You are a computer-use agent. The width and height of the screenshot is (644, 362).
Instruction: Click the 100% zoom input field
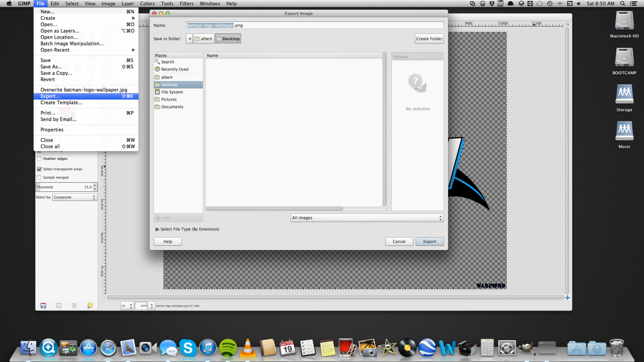142,306
